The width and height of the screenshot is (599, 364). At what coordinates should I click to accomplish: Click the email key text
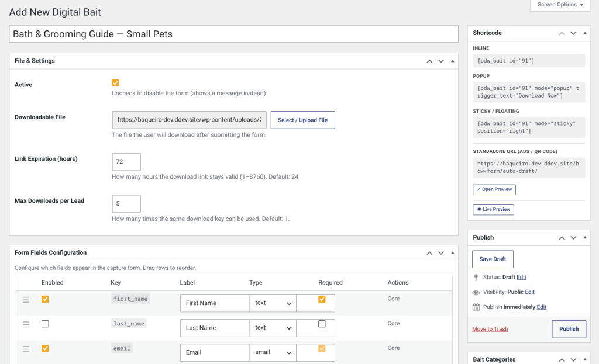[122, 348]
